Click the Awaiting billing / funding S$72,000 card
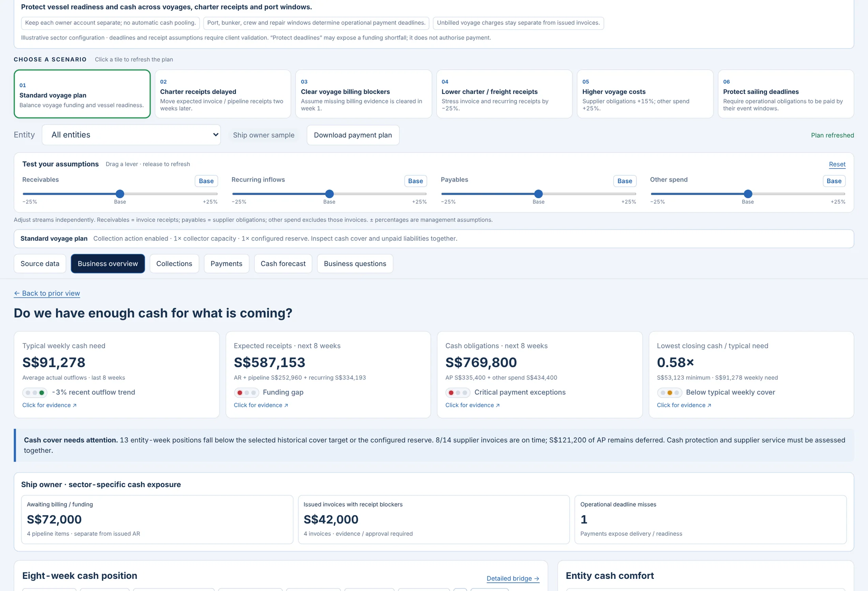The image size is (868, 591). click(x=157, y=520)
